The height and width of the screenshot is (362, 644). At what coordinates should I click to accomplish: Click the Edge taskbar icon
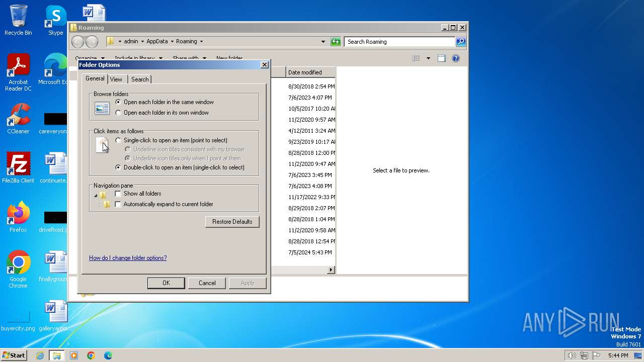[x=108, y=355]
